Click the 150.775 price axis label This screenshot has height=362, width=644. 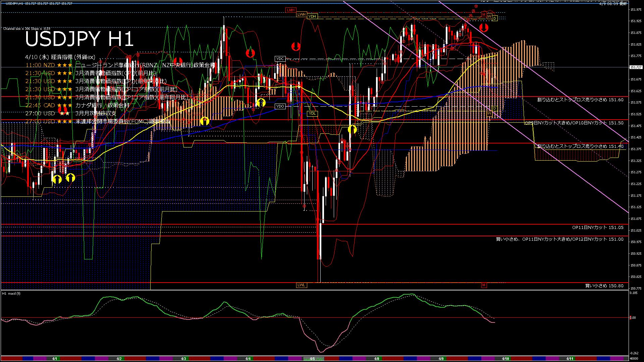tap(636, 288)
